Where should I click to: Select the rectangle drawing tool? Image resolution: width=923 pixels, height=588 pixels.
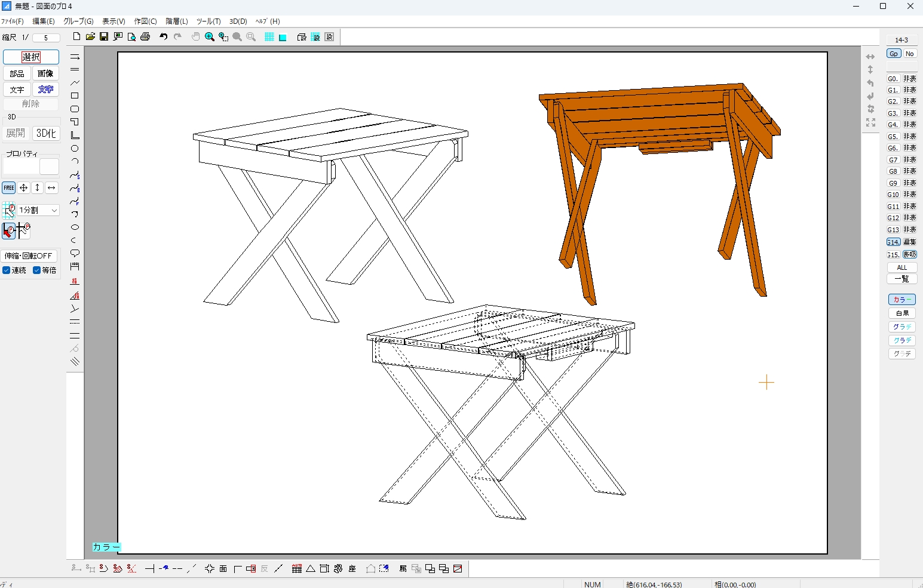pyautogui.click(x=75, y=96)
